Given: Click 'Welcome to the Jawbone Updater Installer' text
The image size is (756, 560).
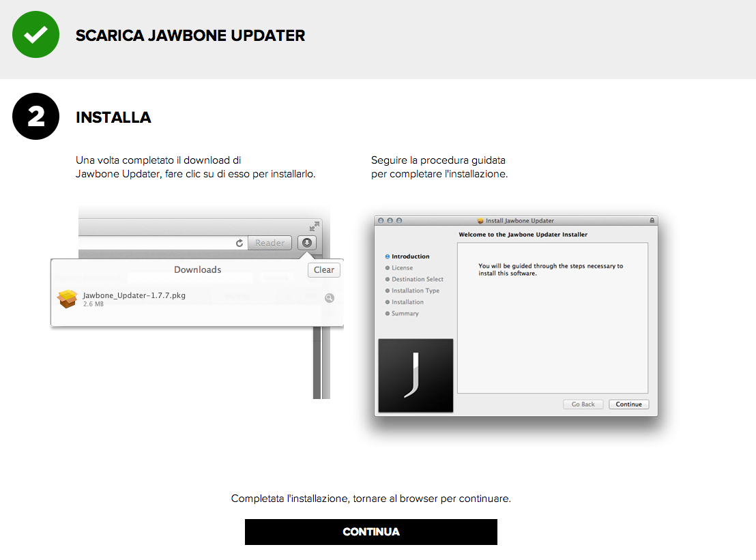Looking at the screenshot, I should 523,235.
